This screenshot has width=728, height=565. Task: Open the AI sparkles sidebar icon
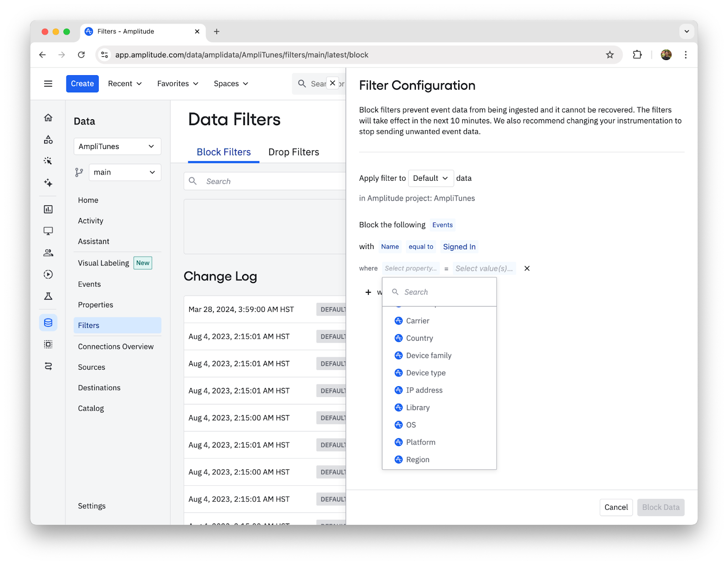(x=48, y=183)
